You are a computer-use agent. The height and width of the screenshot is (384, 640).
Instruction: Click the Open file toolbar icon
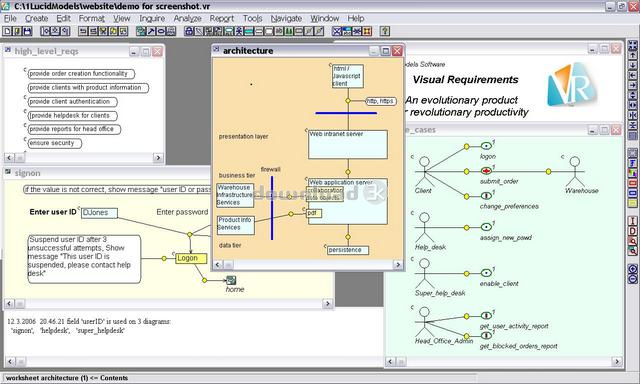click(17, 31)
